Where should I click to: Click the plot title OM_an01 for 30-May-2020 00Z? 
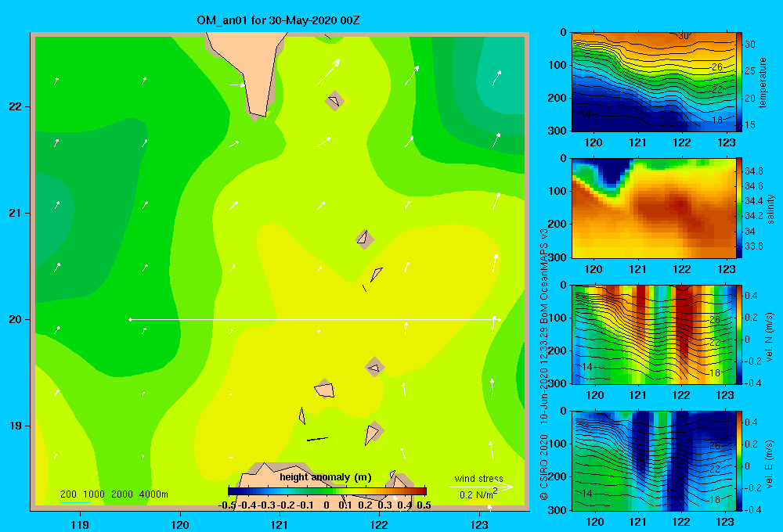click(x=278, y=20)
